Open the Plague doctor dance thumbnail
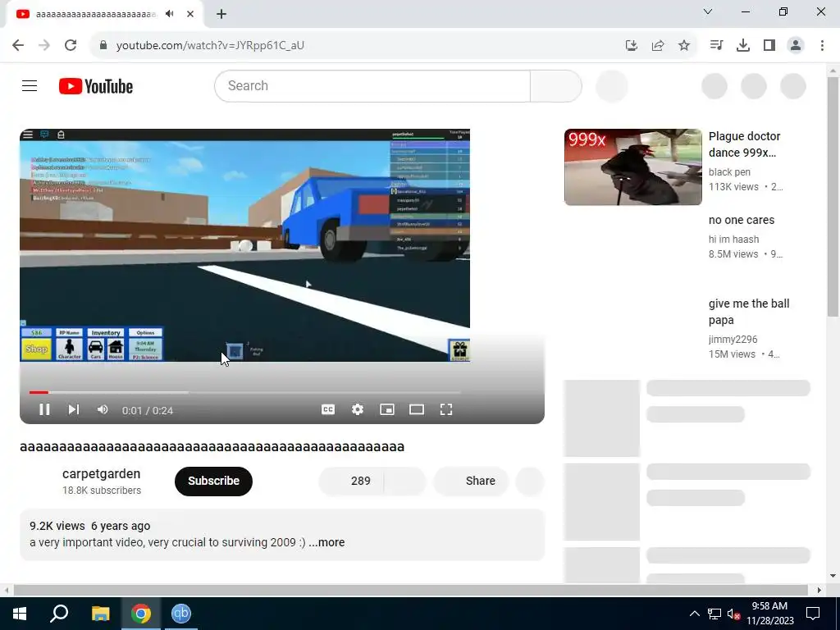 pyautogui.click(x=632, y=167)
